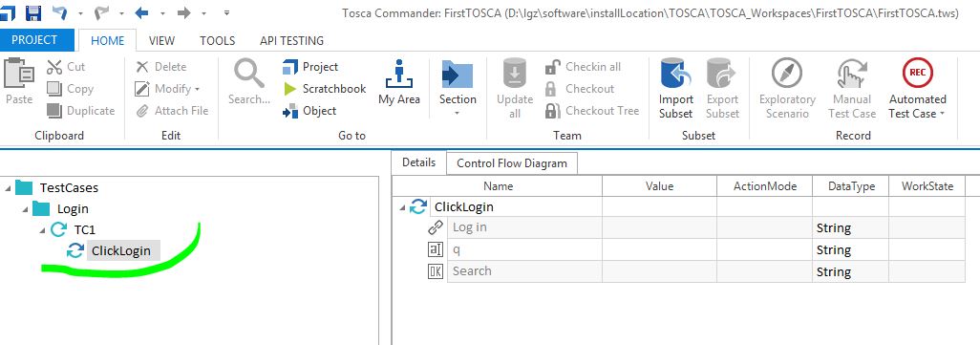Image resolution: width=980 pixels, height=345 pixels.
Task: Click the Value cell of the Search row
Action: coord(659,271)
